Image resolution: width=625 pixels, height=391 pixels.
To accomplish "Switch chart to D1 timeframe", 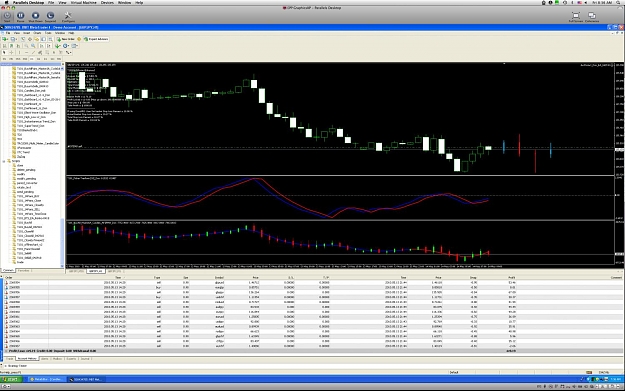I will [x=45, y=59].
